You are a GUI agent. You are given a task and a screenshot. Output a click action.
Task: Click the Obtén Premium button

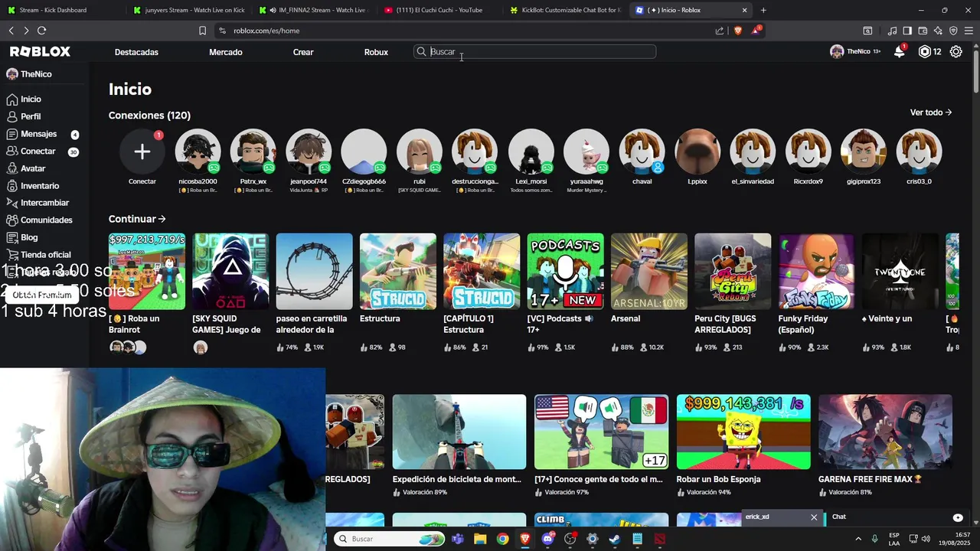[x=42, y=295]
